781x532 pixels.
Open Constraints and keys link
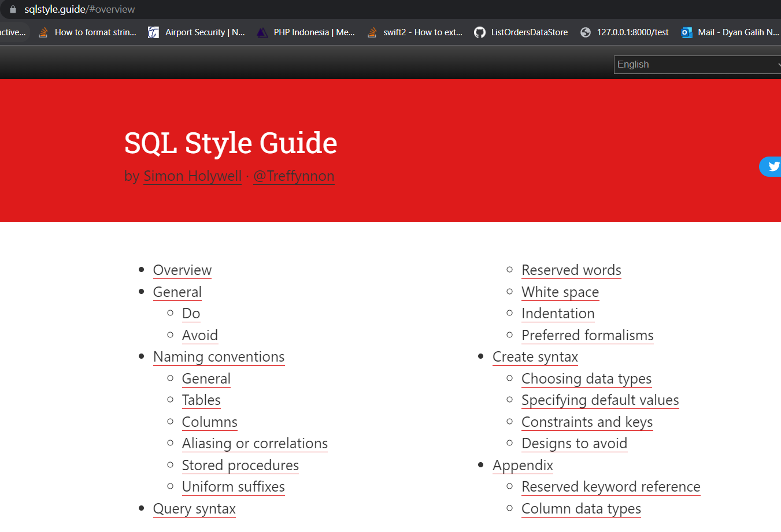pos(587,422)
